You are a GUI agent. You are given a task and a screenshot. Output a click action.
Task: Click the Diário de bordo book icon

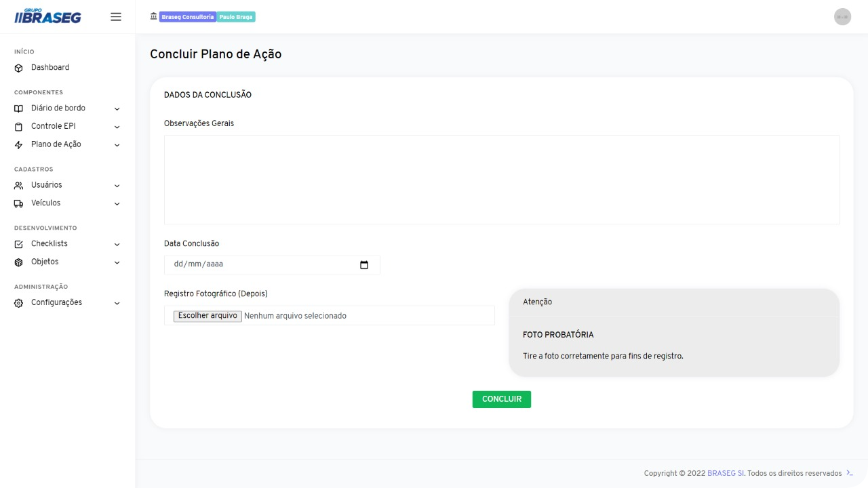(18, 109)
